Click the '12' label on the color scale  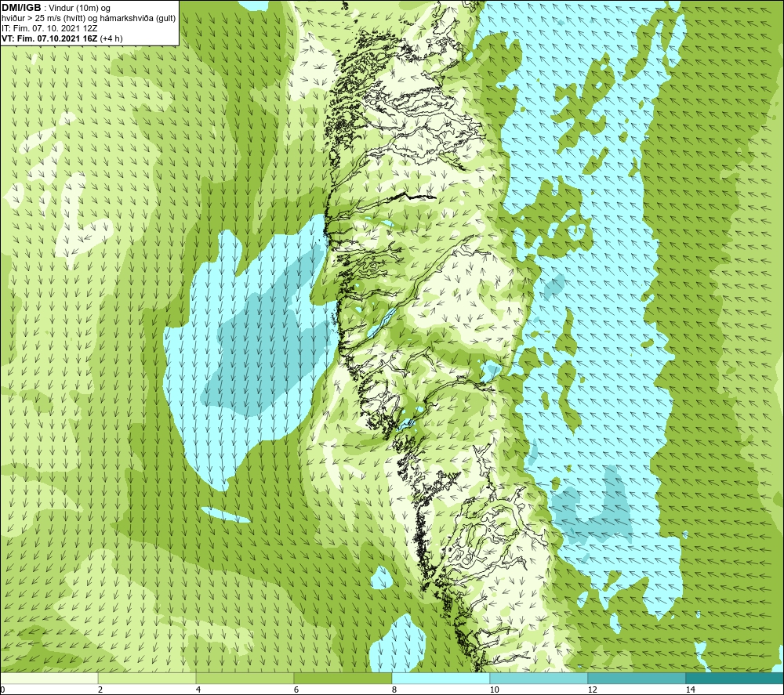593,690
